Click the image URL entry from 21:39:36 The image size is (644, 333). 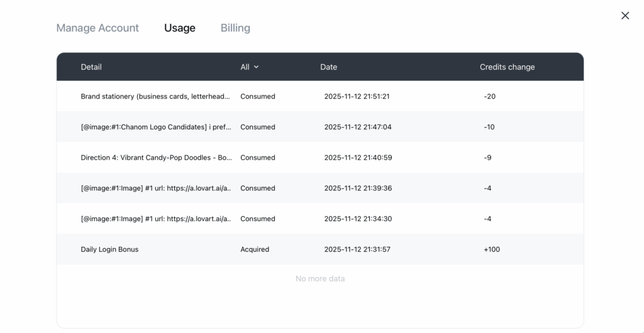pos(156,188)
